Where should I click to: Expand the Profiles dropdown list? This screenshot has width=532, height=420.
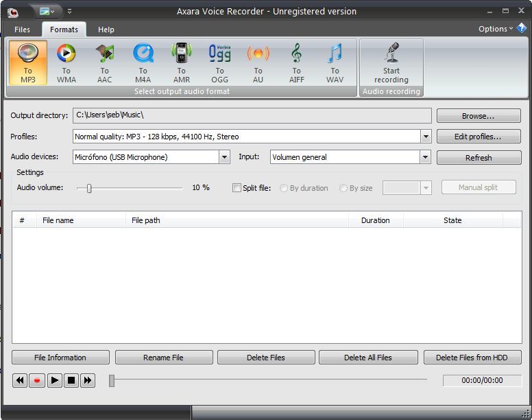(x=426, y=137)
